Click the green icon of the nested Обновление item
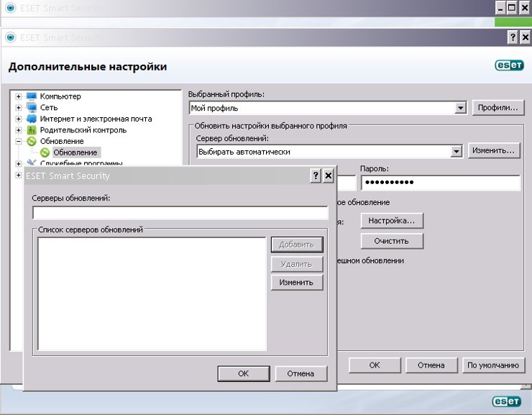This screenshot has width=532, height=415. 45,152
